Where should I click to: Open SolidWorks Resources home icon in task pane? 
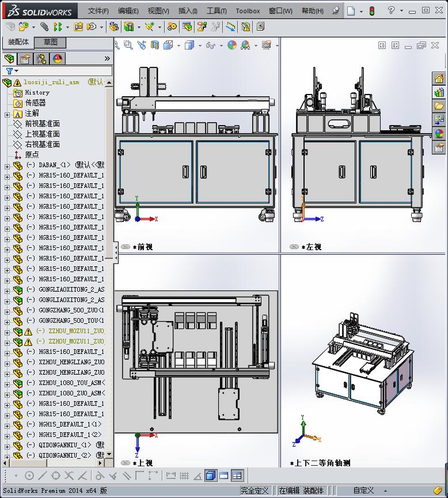coord(439,78)
